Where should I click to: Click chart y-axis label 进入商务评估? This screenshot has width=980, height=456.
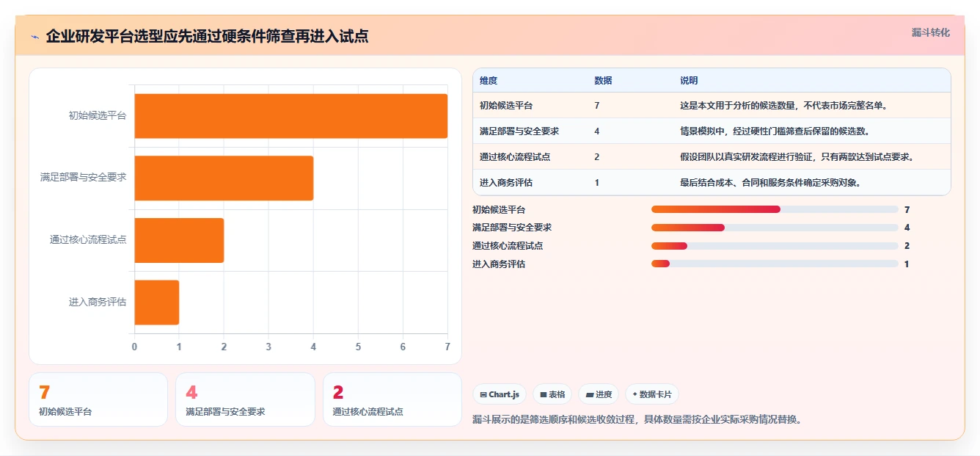(98, 302)
